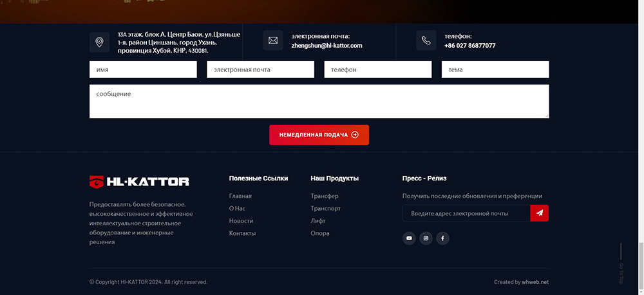Focus the электронная почта form field
The height and width of the screenshot is (295, 644).
coord(260,70)
